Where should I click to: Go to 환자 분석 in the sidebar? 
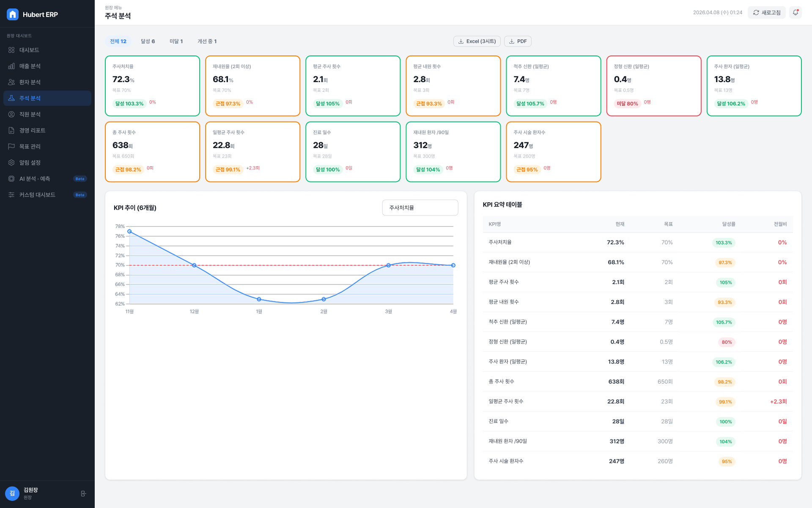pyautogui.click(x=47, y=82)
